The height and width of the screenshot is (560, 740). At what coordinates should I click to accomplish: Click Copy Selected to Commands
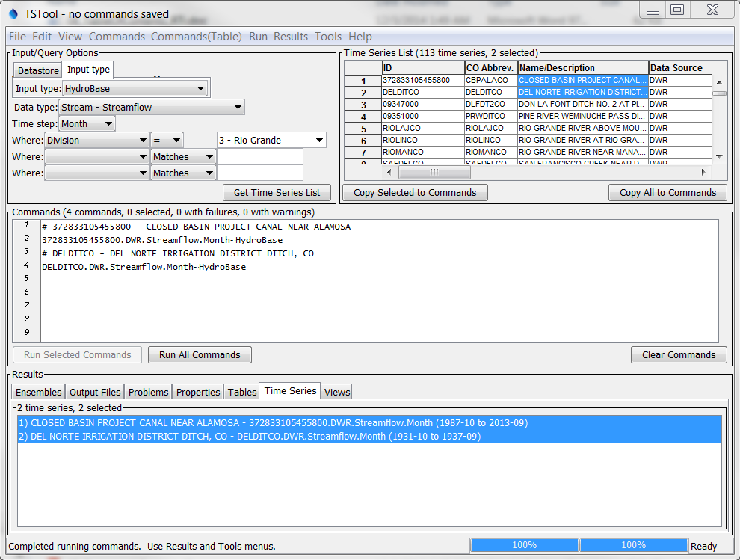(414, 192)
